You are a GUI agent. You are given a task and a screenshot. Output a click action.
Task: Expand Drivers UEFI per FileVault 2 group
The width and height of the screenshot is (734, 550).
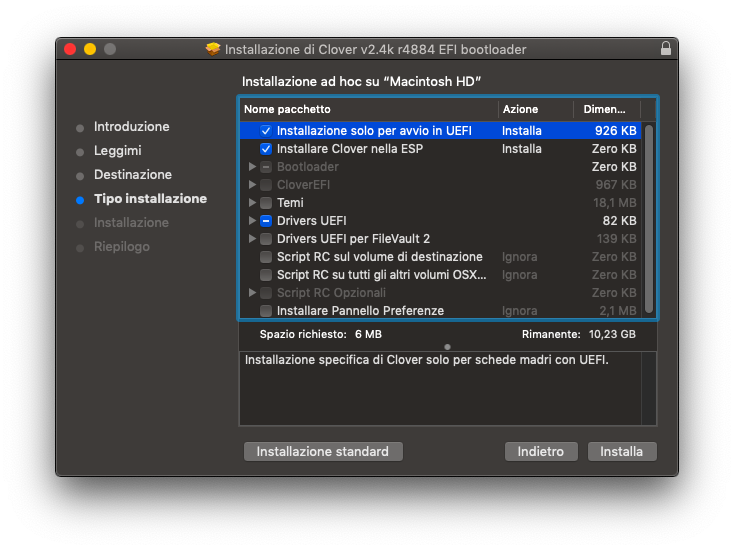(x=252, y=239)
